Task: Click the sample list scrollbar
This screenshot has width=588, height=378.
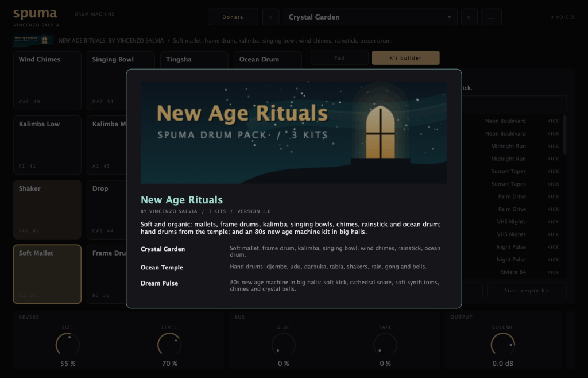Action: click(x=565, y=134)
